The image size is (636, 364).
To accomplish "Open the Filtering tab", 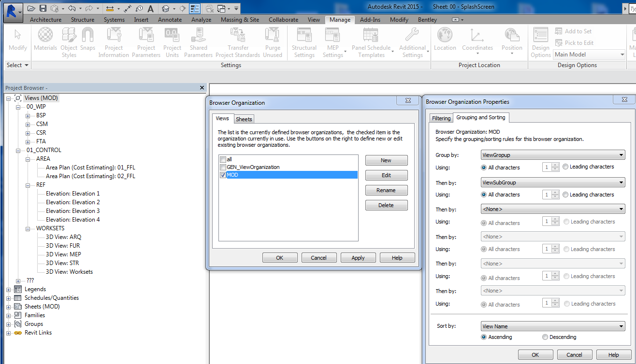I will pos(441,118).
